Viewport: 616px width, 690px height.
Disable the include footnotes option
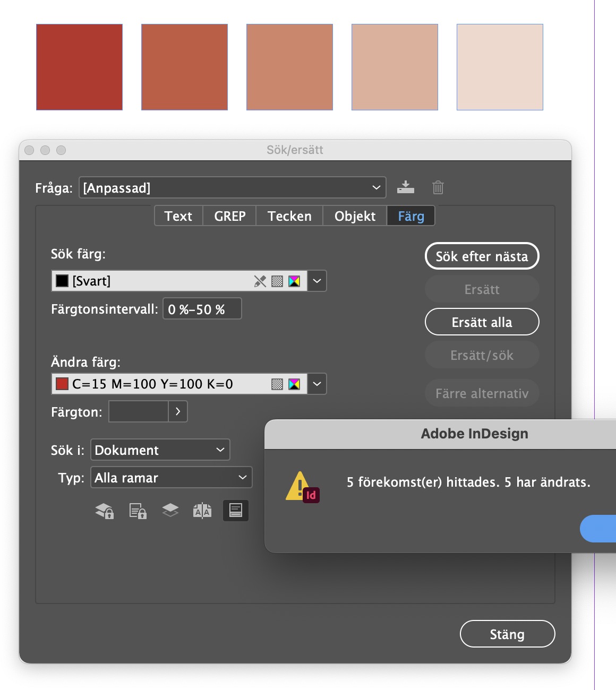[235, 511]
